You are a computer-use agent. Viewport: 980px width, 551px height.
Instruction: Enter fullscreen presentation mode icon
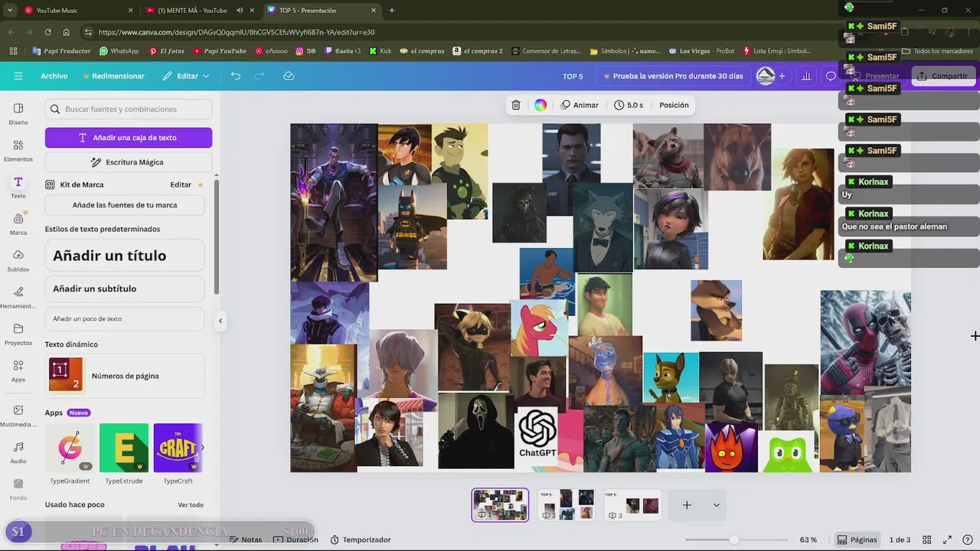tap(947, 540)
